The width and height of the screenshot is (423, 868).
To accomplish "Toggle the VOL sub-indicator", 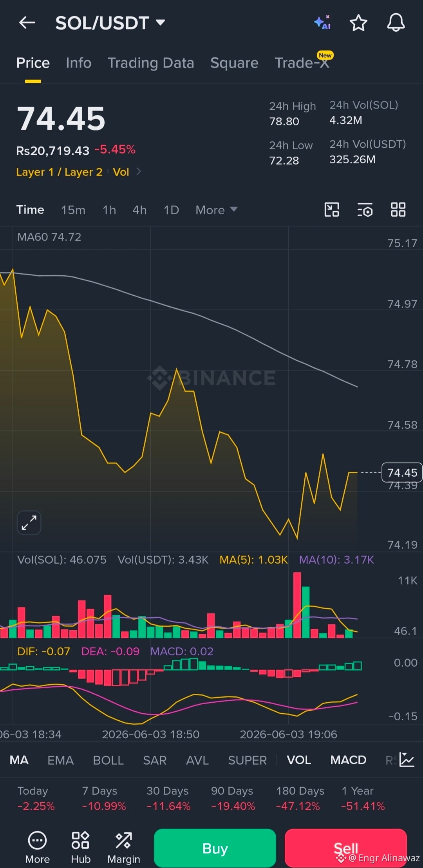I will point(299,760).
